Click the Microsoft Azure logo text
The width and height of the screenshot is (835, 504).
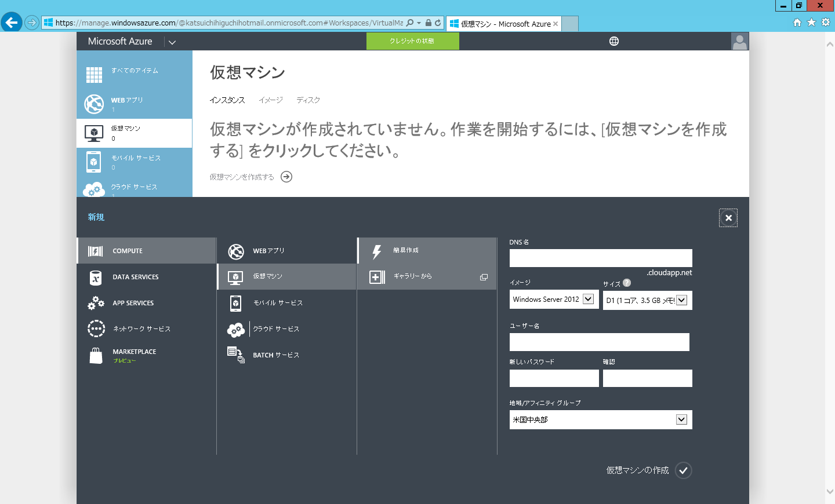coord(120,41)
